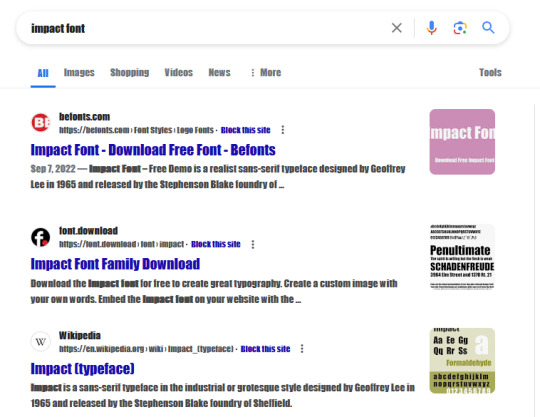The width and height of the screenshot is (540, 417).
Task: Click the font.download site name
Action: 89,231
